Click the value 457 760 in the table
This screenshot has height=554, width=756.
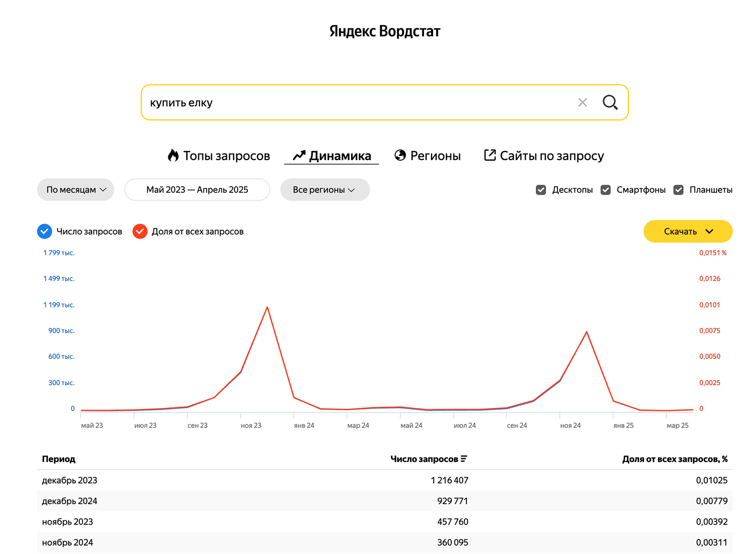452,522
